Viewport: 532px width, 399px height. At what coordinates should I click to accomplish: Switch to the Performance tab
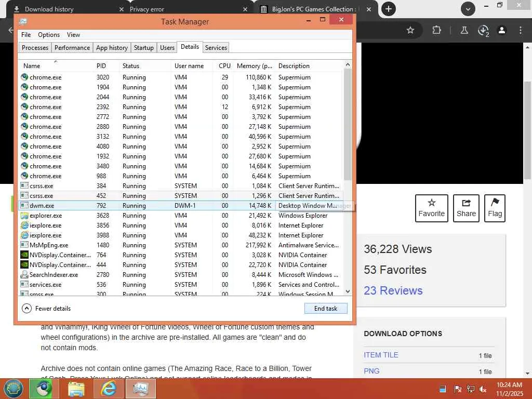tap(72, 47)
